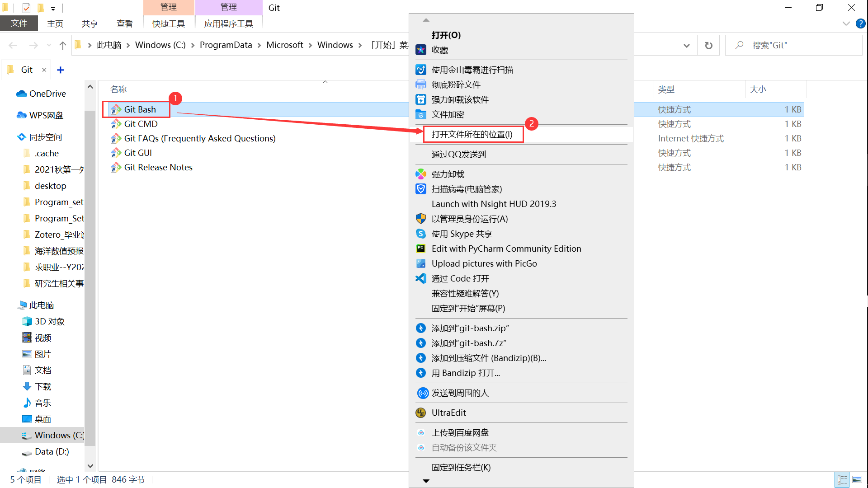Select 打开文件所在的位置(I) menu entry
The height and width of the screenshot is (488, 868).
pos(472,134)
